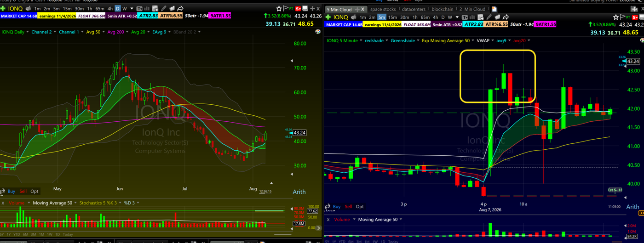This screenshot has width=644, height=243.
Task: Select 30m timeframe in right chart
Action: click(404, 17)
